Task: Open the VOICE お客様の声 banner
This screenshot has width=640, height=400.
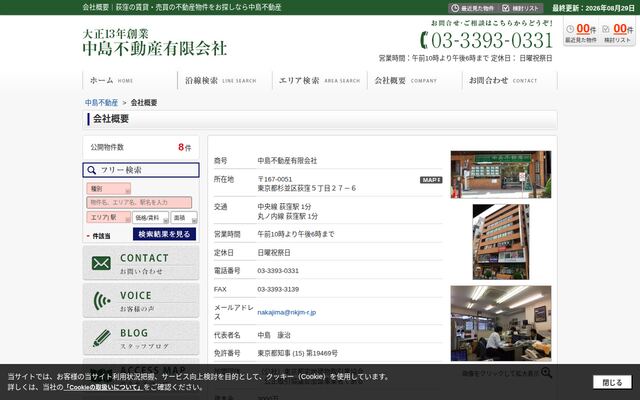Action: click(x=141, y=300)
